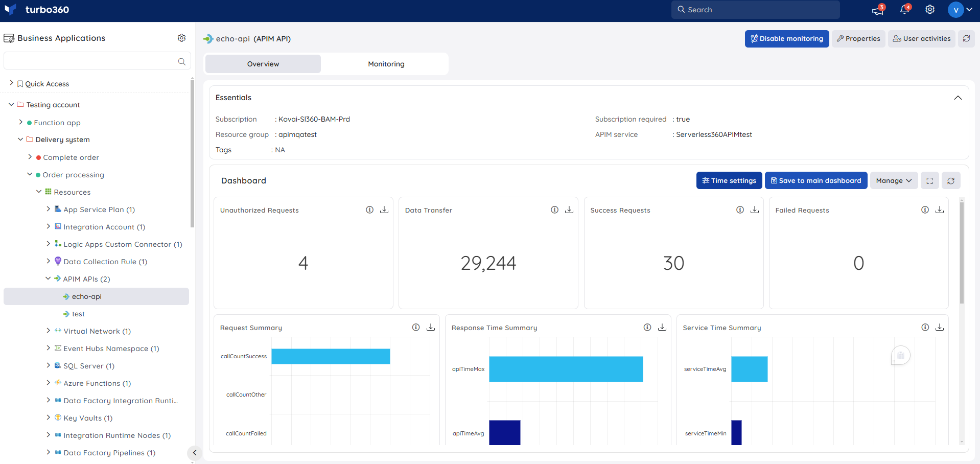Select Logic Apps Custom Connector (1)
Viewport: 980px width, 464px height.
(x=123, y=244)
